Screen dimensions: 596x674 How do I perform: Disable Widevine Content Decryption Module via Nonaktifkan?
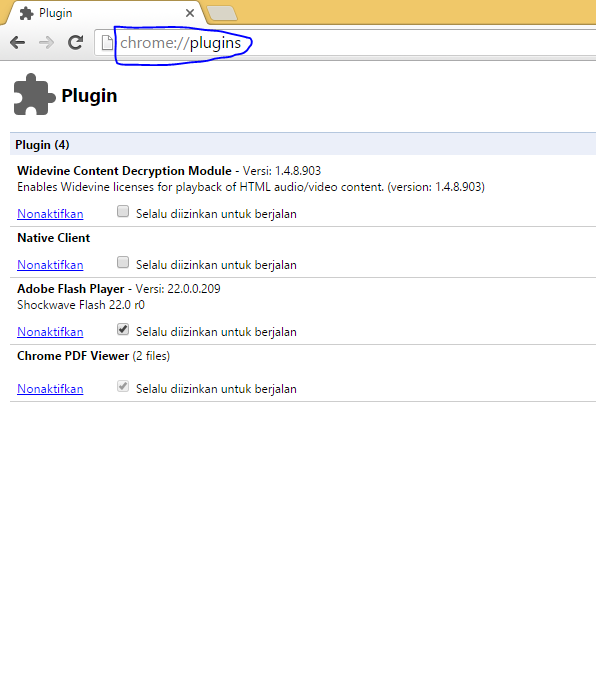tap(50, 214)
